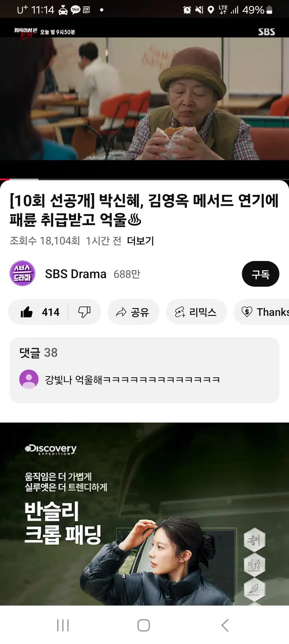The image size is (289, 644).
Task: Expand the video title text
Action: tap(144, 210)
